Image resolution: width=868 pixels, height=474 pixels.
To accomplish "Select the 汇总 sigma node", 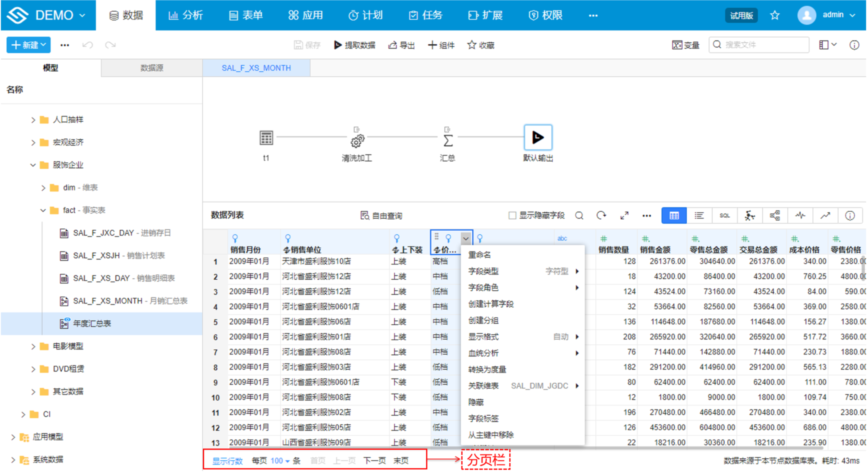I will click(x=447, y=140).
